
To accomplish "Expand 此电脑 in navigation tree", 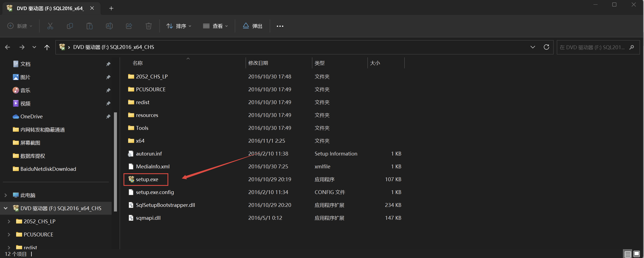I will click(x=6, y=195).
